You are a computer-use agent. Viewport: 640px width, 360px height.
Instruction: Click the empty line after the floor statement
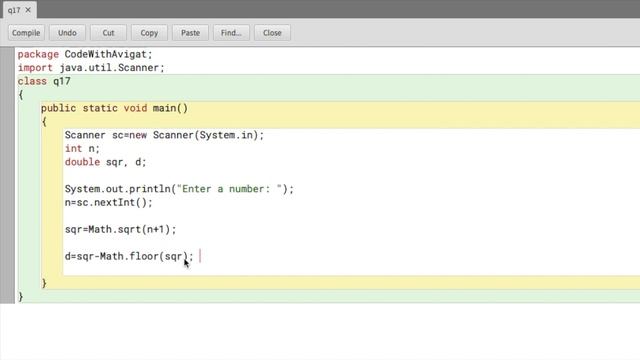coord(351,269)
